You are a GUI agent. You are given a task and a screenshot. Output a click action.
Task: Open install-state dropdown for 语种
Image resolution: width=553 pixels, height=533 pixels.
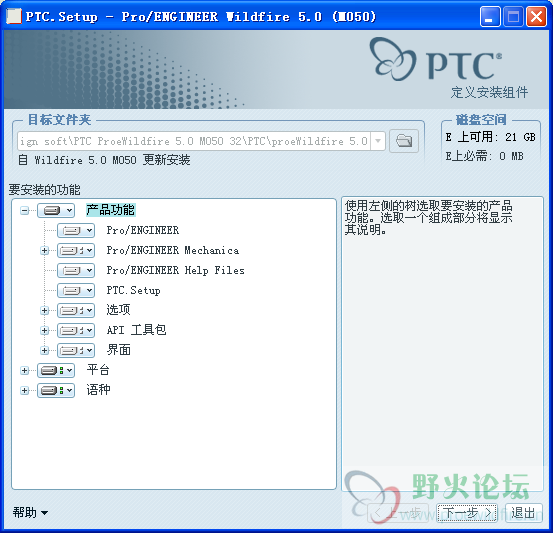click(x=56, y=391)
